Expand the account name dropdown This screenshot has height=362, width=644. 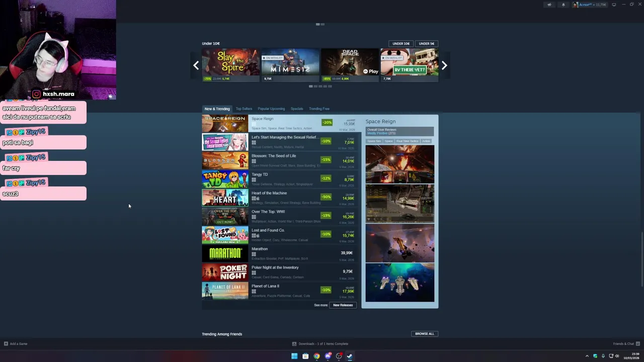click(589, 5)
